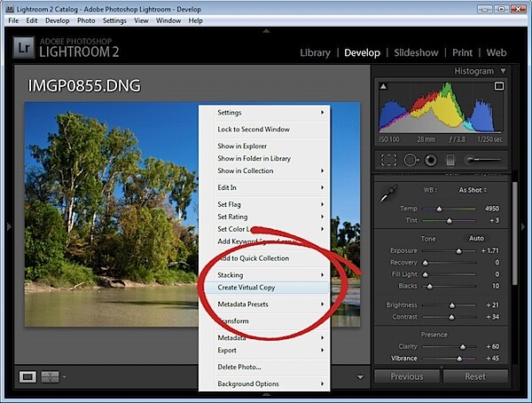Click the Previous button
Image resolution: width=532 pixels, height=403 pixels.
pyautogui.click(x=407, y=376)
